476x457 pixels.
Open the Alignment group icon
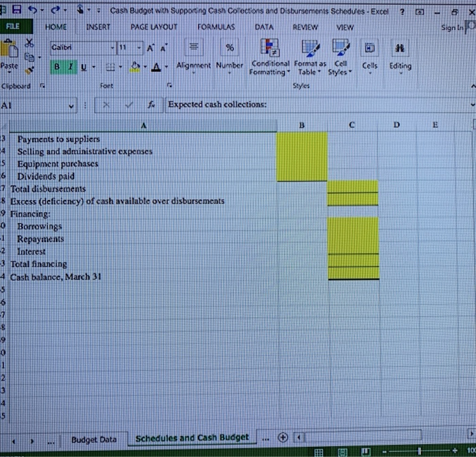tap(194, 47)
